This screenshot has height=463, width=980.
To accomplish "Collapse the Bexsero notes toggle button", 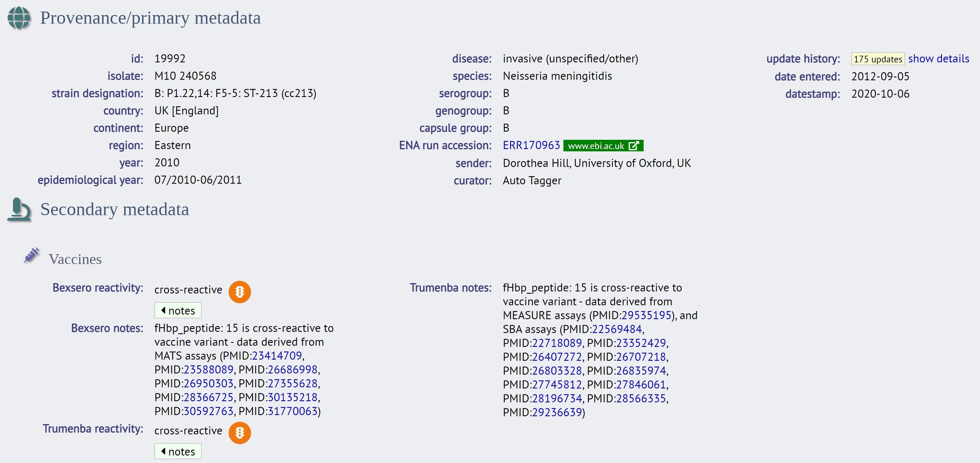I will click(x=178, y=310).
